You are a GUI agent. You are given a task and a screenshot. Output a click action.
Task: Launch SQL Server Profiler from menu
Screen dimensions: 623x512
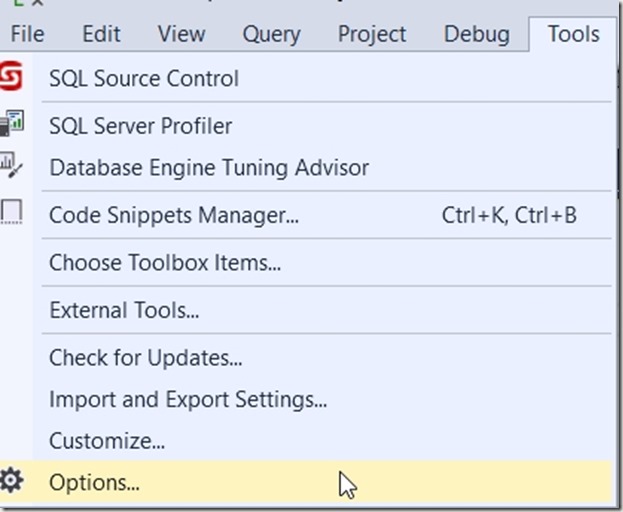tap(140, 126)
